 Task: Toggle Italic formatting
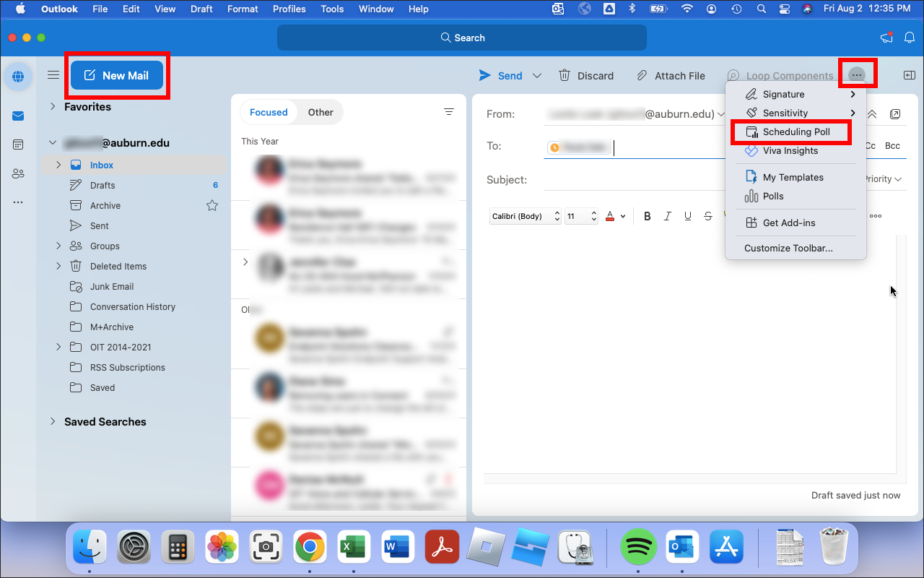(668, 216)
